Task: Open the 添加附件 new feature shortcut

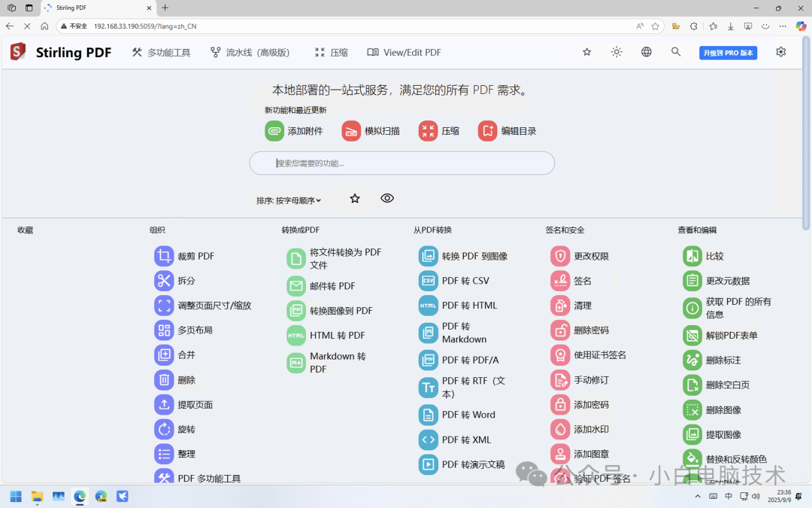Action: tap(294, 131)
